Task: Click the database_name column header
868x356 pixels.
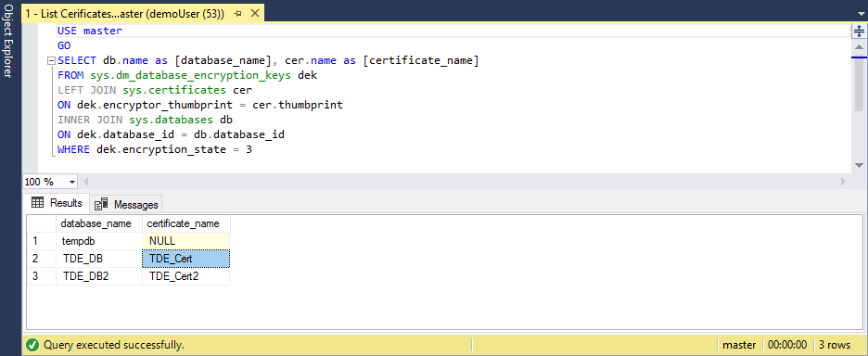Action: [99, 223]
